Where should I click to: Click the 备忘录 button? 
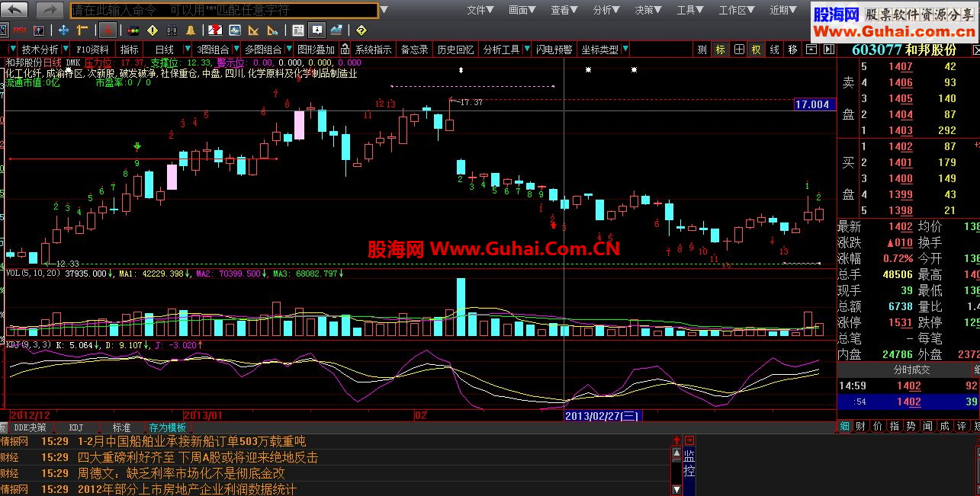tap(414, 50)
